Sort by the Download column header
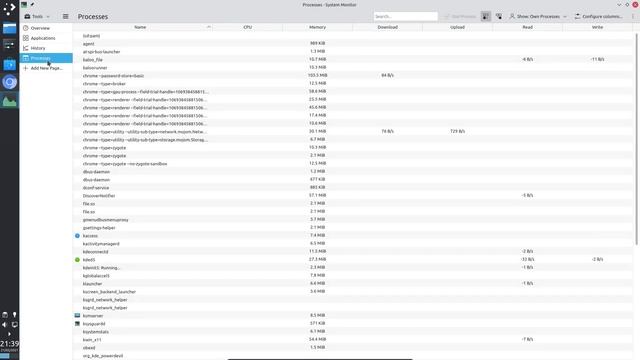This screenshot has width=640, height=360. click(x=387, y=27)
